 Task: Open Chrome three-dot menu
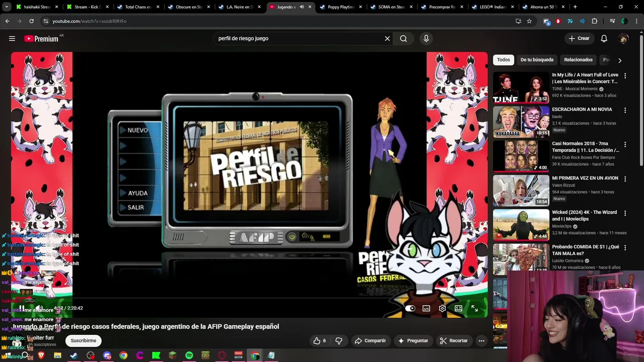635,21
